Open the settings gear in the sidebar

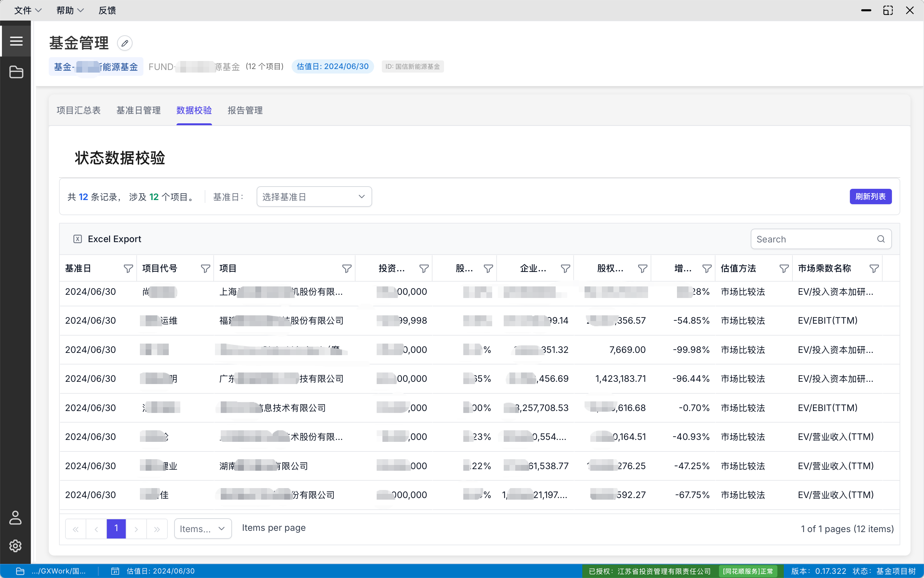tap(15, 546)
